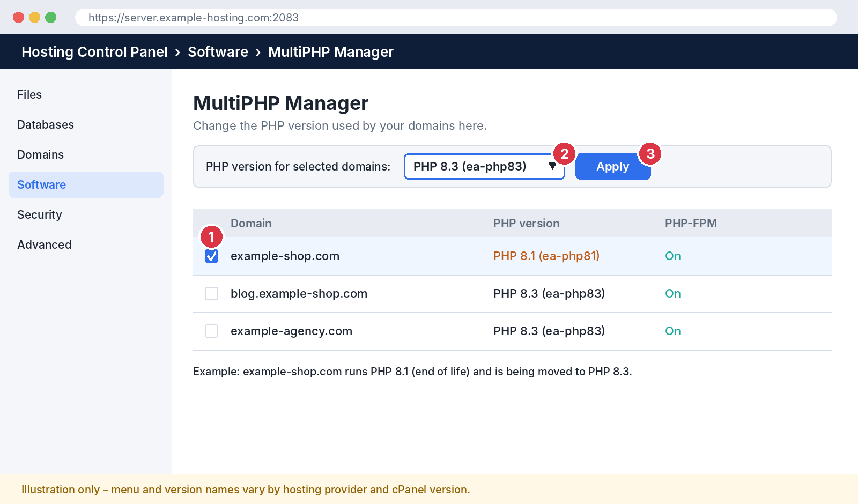Click the red close window button

click(x=18, y=17)
